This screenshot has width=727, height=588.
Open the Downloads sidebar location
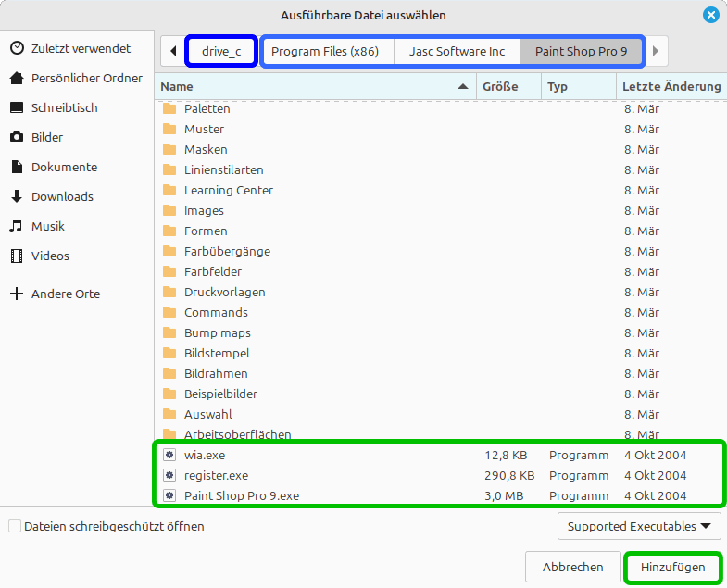pos(62,196)
